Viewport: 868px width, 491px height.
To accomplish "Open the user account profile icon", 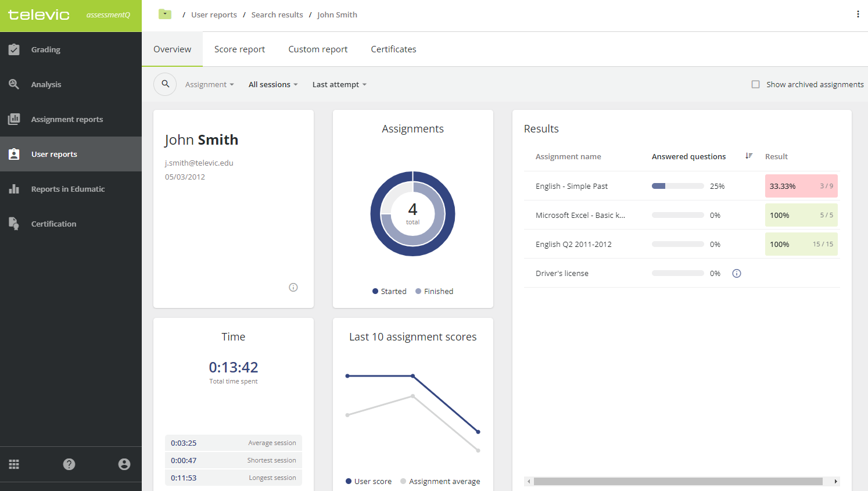I will 124,464.
